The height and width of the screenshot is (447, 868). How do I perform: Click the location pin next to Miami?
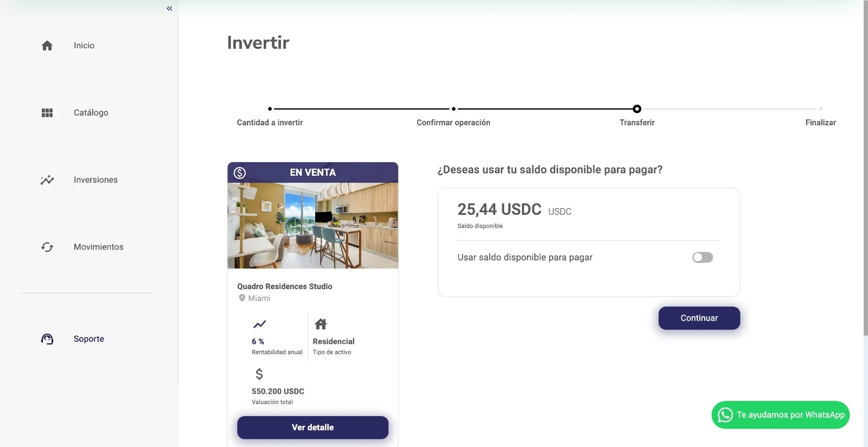pyautogui.click(x=242, y=298)
